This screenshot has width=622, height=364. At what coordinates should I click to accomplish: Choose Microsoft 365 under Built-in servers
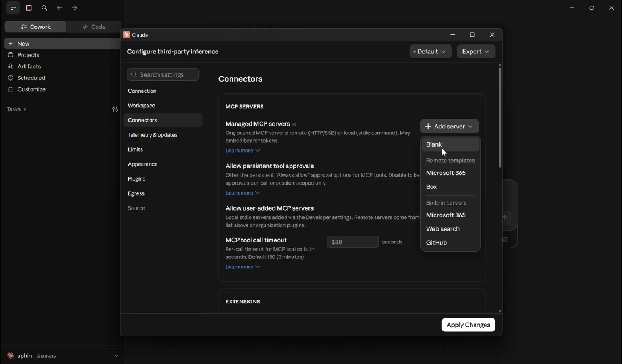pyautogui.click(x=450, y=215)
